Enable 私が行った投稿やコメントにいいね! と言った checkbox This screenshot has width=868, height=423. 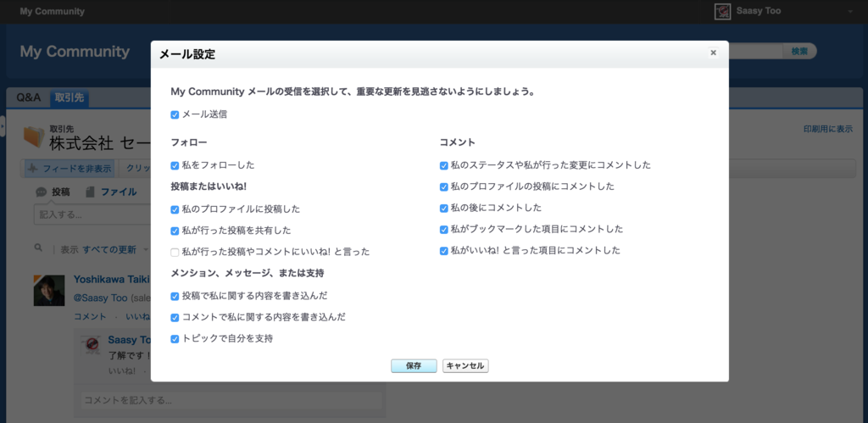coord(175,253)
